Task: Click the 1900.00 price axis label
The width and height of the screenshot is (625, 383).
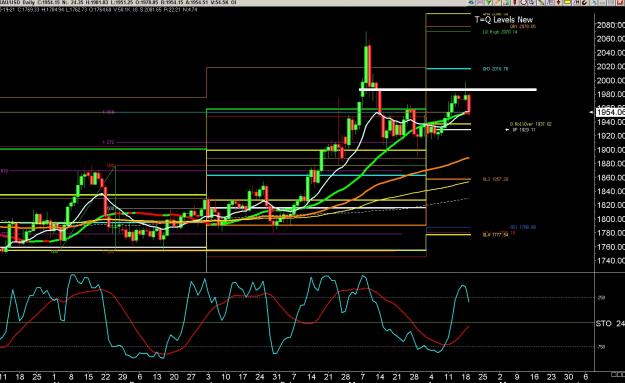Action: 610,150
